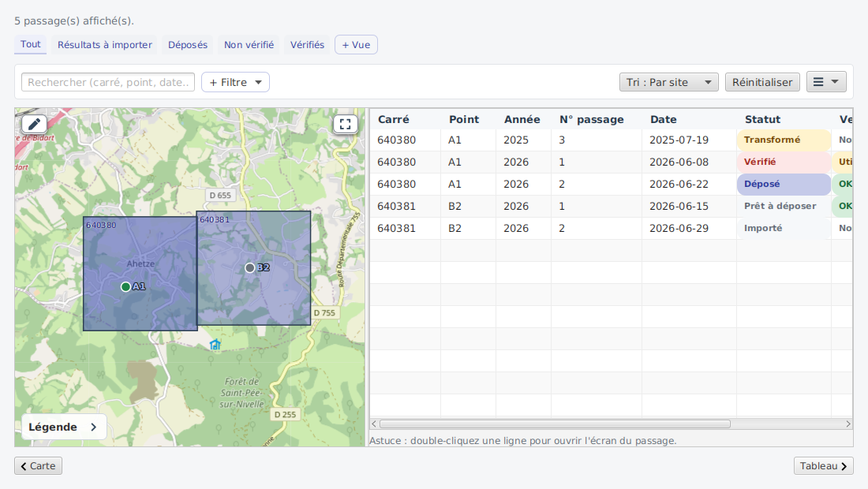Click the table scrollbar left arrow
The height and width of the screenshot is (489, 868).
pos(374,424)
